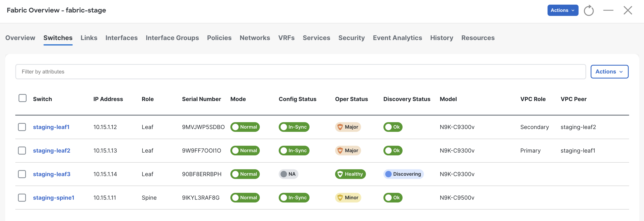Viewport: 644px width, 221px height.
Task: Click the Discovery Status column header
Action: pyautogui.click(x=407, y=99)
